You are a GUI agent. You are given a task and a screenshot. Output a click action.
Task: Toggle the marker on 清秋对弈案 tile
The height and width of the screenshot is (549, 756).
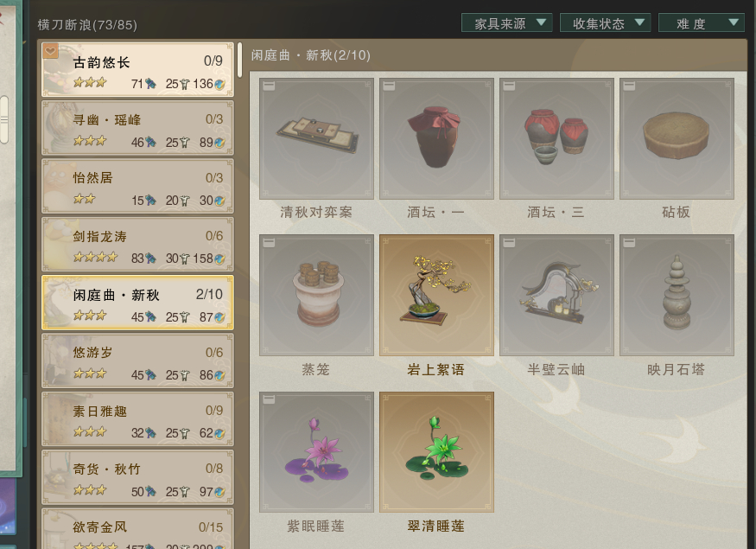click(x=269, y=86)
